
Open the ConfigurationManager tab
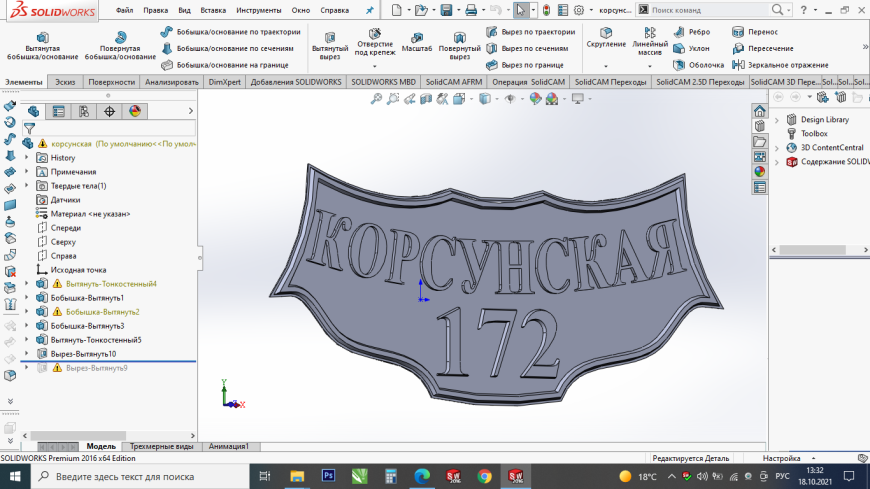pos(84,111)
